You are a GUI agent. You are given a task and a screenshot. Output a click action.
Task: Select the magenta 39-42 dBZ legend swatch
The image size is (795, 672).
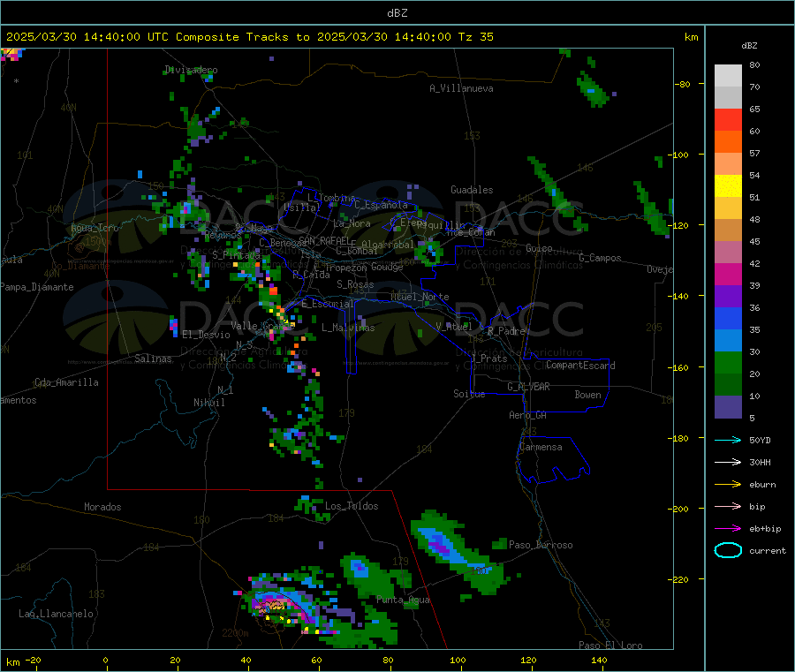(x=728, y=274)
